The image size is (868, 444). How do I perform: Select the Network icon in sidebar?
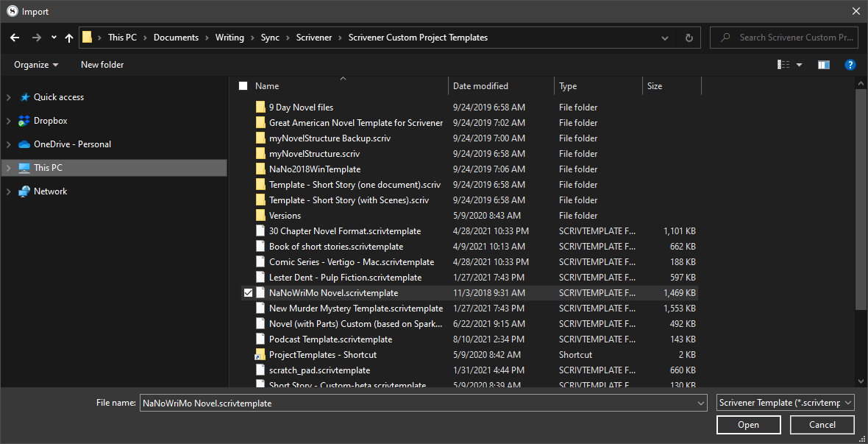click(x=24, y=191)
